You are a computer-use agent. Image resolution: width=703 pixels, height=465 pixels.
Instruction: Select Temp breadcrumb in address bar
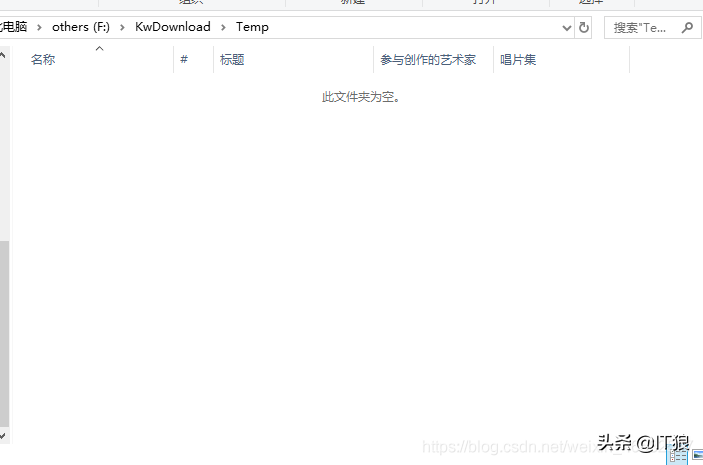tap(252, 27)
